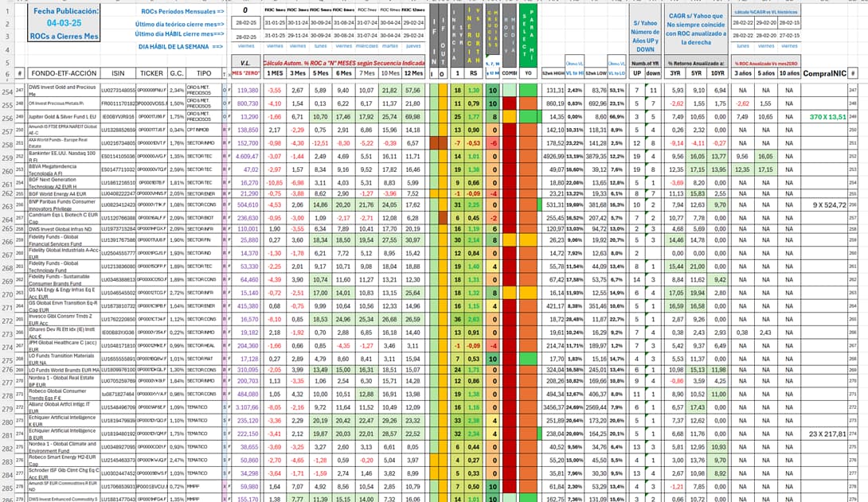Select the 'ROCs a Cierres Mes' title cell
The width and height of the screenshot is (868, 502).
[64, 37]
